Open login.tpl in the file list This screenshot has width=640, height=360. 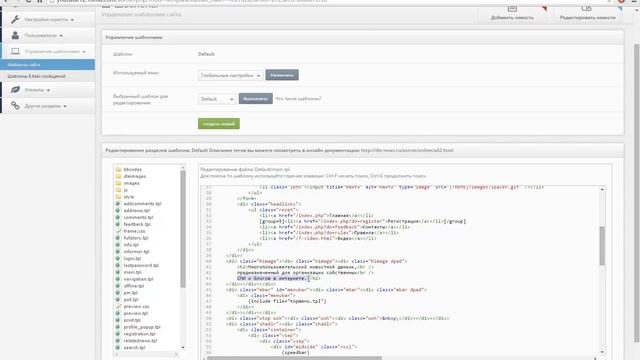tap(132, 258)
